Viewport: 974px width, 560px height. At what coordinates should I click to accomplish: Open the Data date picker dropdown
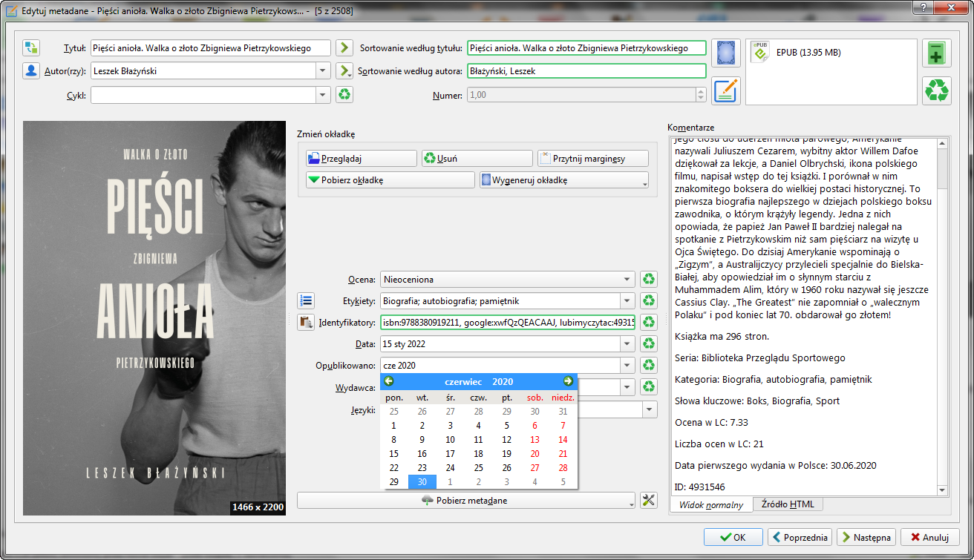[629, 344]
